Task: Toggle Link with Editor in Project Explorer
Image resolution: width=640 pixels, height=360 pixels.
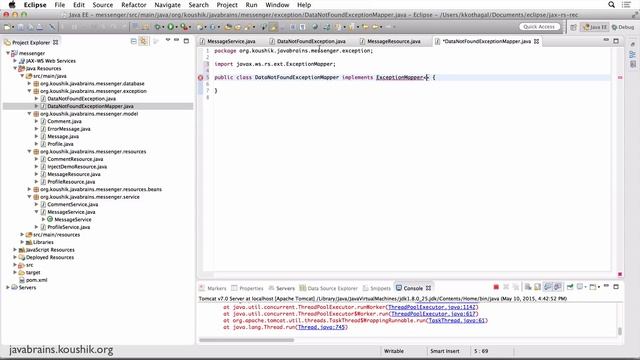Action: point(143,41)
